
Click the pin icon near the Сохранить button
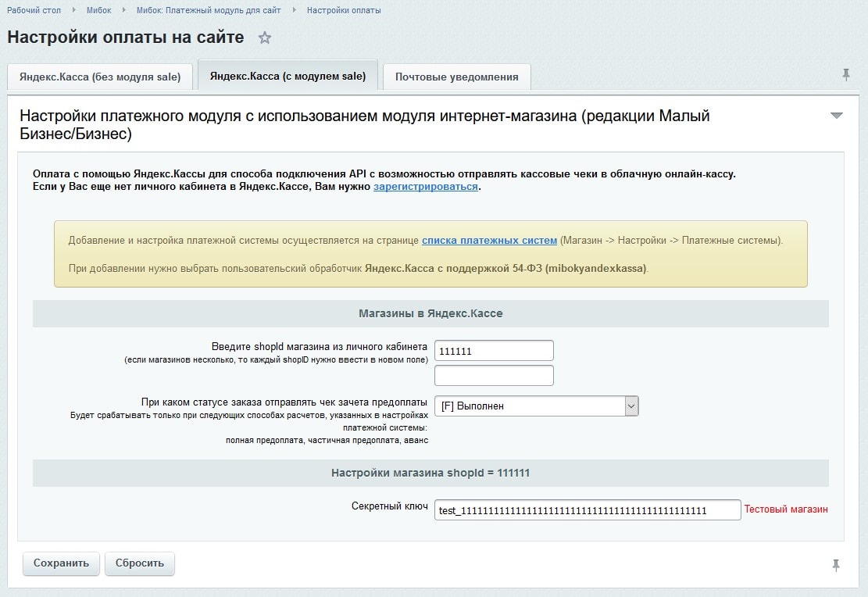point(837,564)
